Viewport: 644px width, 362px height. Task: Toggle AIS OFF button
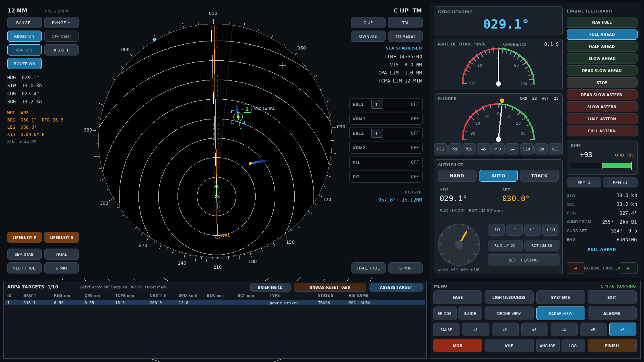coord(61,50)
